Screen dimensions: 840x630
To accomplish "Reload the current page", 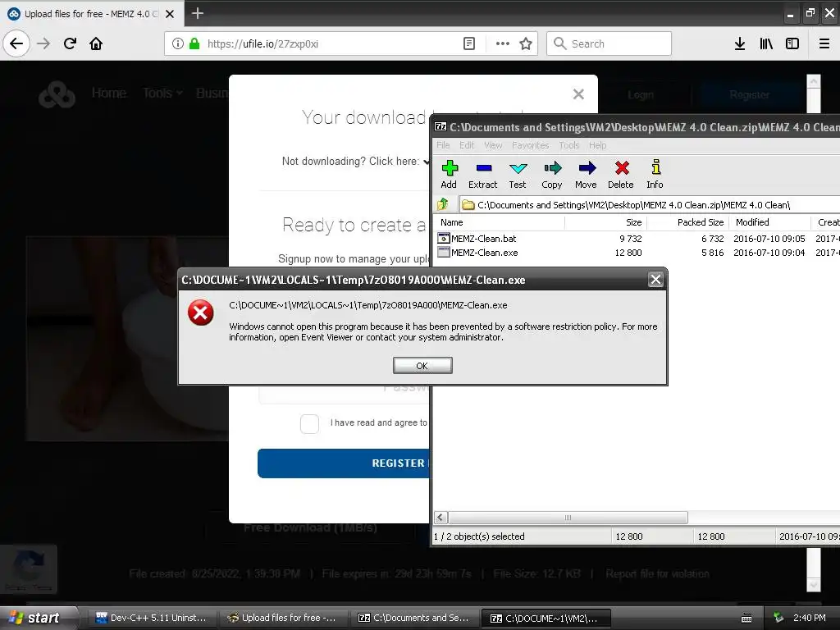I will coord(70,43).
